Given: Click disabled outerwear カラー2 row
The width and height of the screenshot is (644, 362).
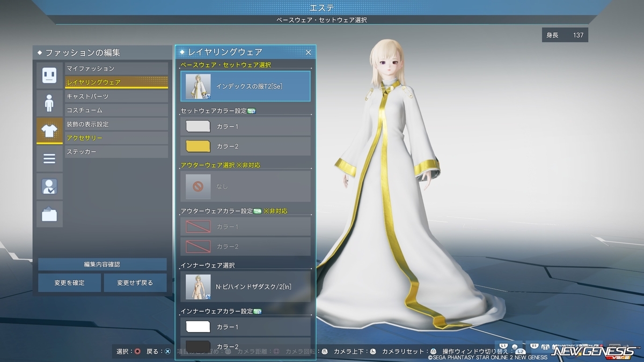Looking at the screenshot, I should (x=245, y=247).
